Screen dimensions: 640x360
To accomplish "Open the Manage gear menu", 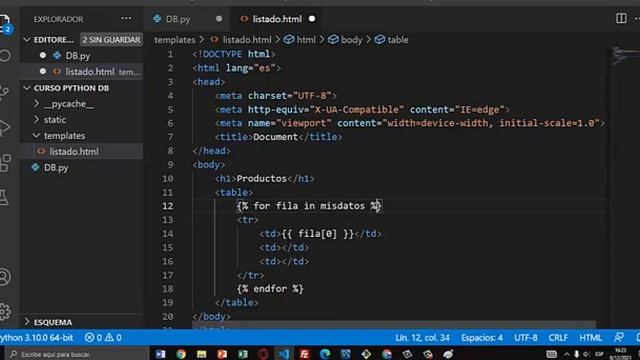I will 5,311.
